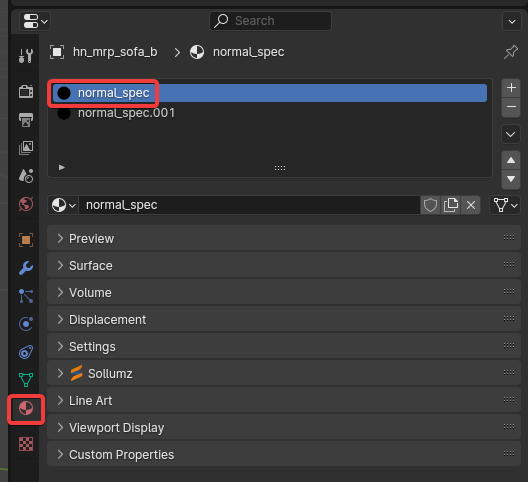Switch to Modifiers wrench tab

26,268
